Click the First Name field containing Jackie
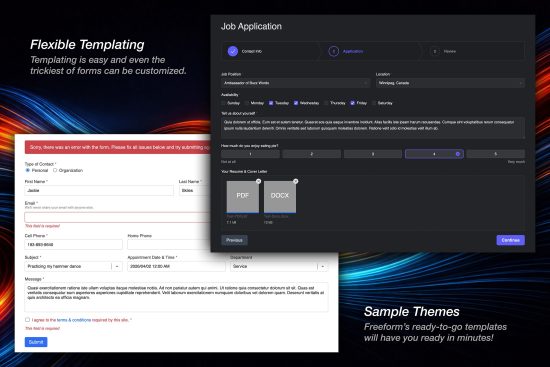This screenshot has width=550, height=367. [99, 191]
